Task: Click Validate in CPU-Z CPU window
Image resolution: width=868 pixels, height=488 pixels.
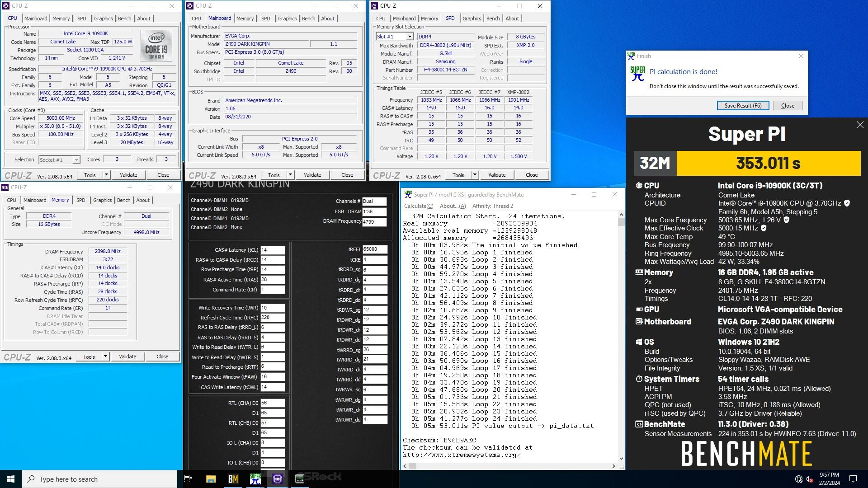Action: [x=128, y=175]
